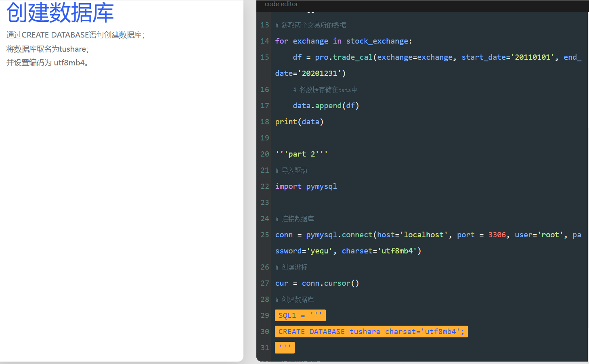This screenshot has width=589, height=364.
Task: Click the for exchange in stock_exchange line
Action: [344, 41]
